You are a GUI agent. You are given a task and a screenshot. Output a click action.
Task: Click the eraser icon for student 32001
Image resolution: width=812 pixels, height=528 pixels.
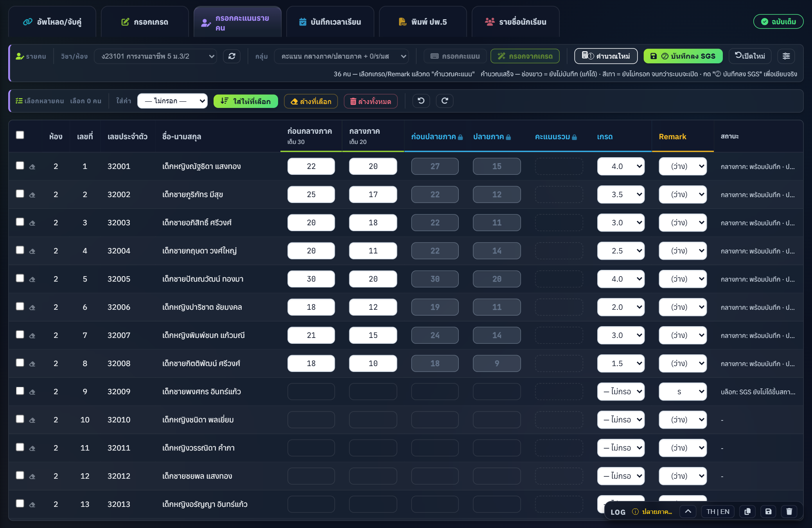[32, 167]
